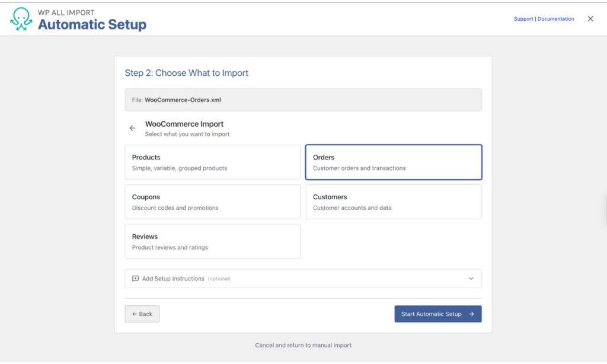
Task: Select the Products import card
Action: click(213, 162)
